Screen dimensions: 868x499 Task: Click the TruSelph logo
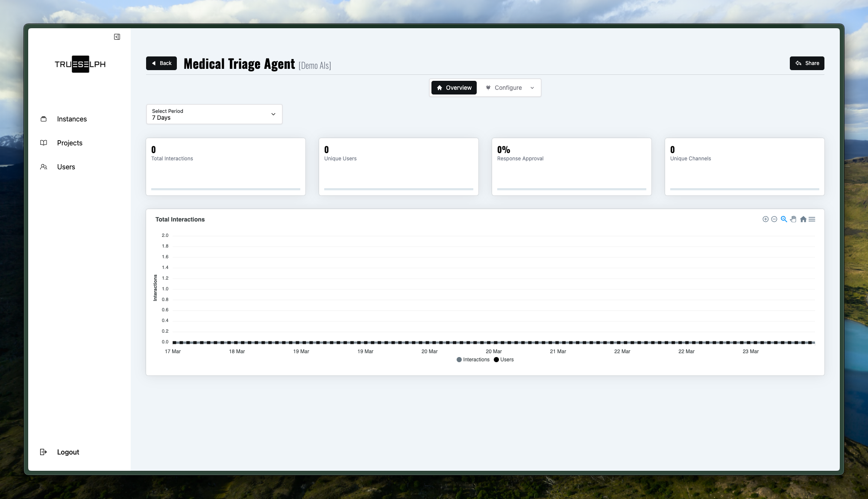[80, 64]
